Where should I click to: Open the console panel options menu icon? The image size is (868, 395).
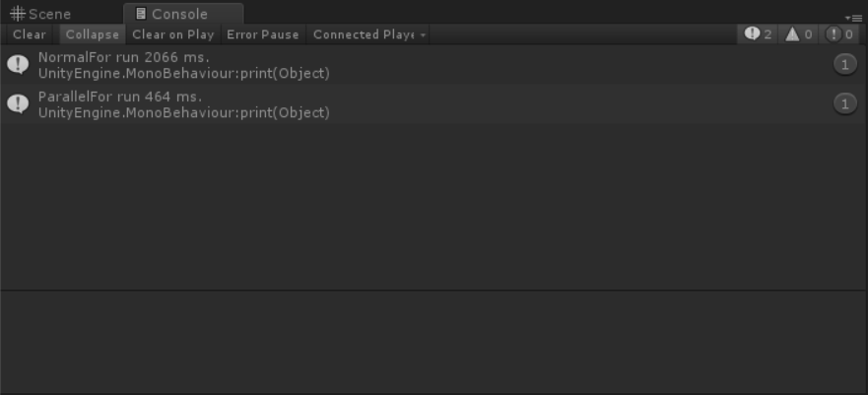click(856, 18)
